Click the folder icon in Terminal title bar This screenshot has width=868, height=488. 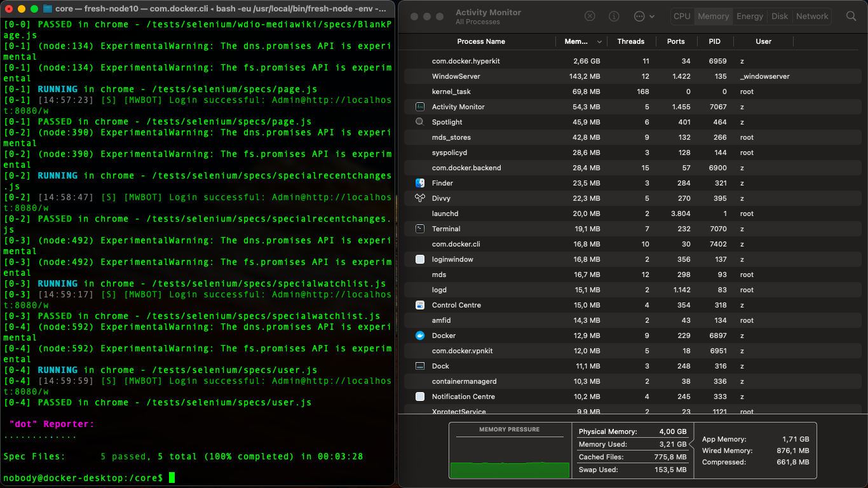(x=48, y=9)
